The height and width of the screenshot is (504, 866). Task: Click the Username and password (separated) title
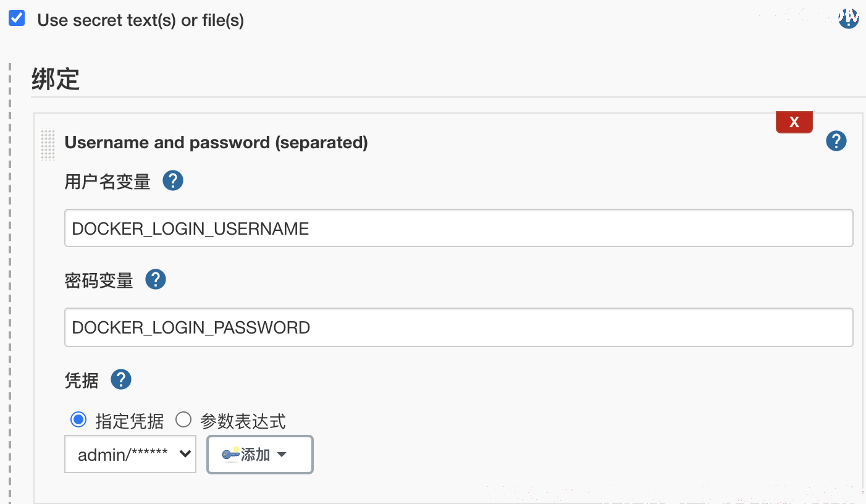(x=216, y=143)
